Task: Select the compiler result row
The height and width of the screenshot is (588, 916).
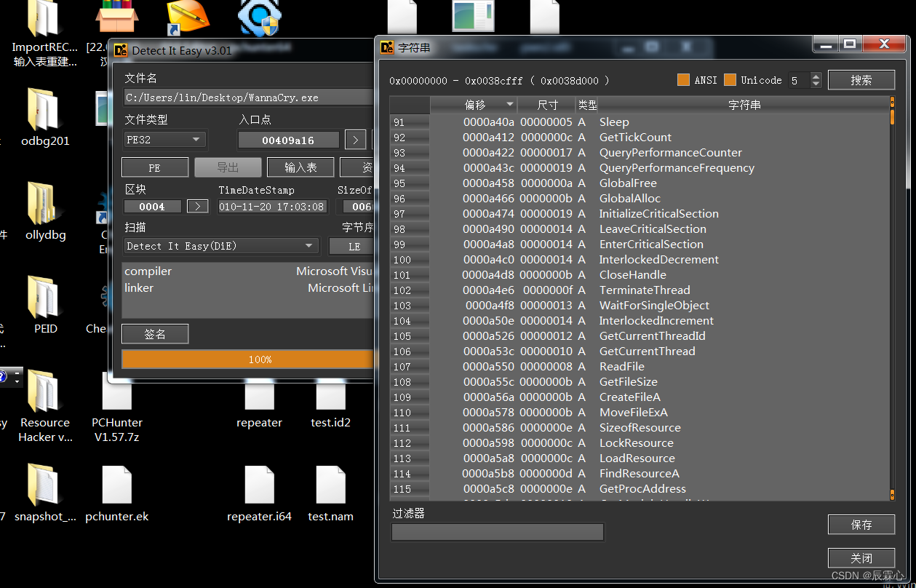Action: (x=248, y=271)
